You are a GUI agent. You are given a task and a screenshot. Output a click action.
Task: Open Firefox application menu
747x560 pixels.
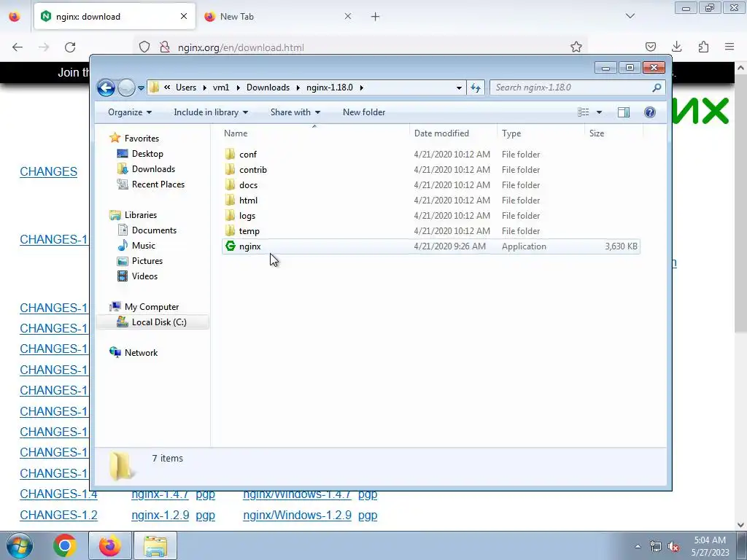(729, 47)
